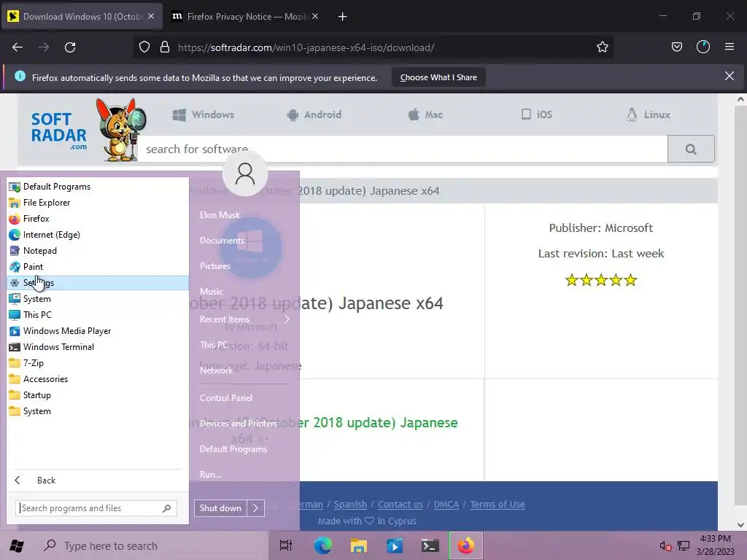The width and height of the screenshot is (747, 560).
Task: Open shut down options arrow
Action: tap(255, 508)
